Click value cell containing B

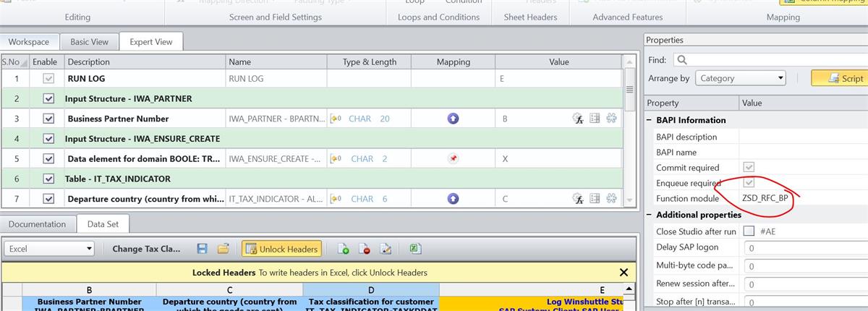tap(532, 119)
